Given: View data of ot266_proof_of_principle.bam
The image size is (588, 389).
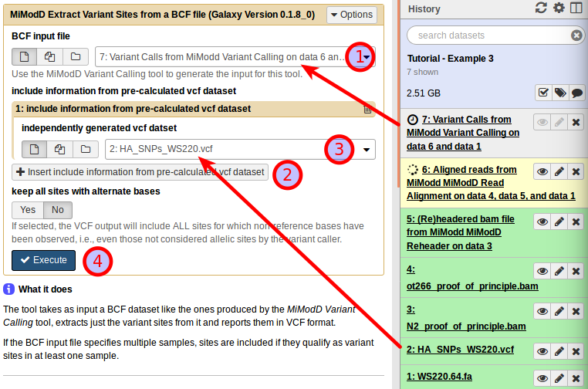Looking at the screenshot, I should (x=542, y=271).
